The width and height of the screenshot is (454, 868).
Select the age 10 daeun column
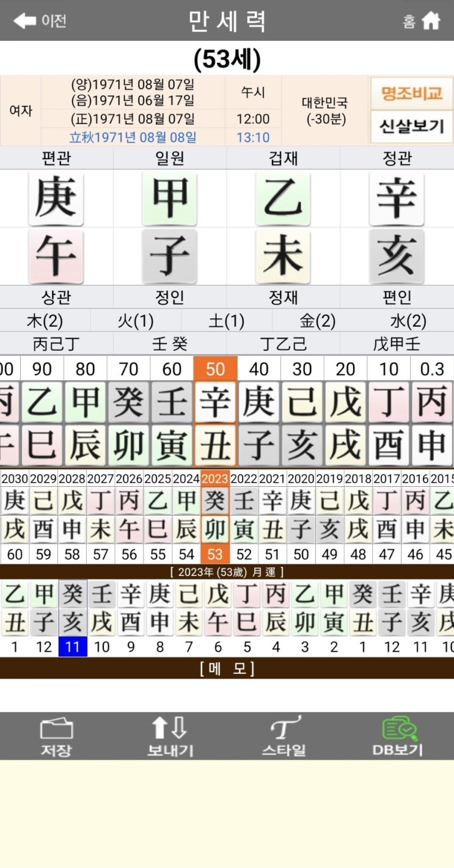pos(389,411)
